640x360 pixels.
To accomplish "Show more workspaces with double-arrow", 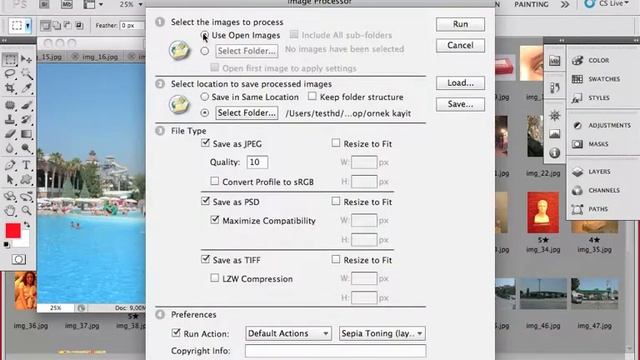I will coord(565,4).
